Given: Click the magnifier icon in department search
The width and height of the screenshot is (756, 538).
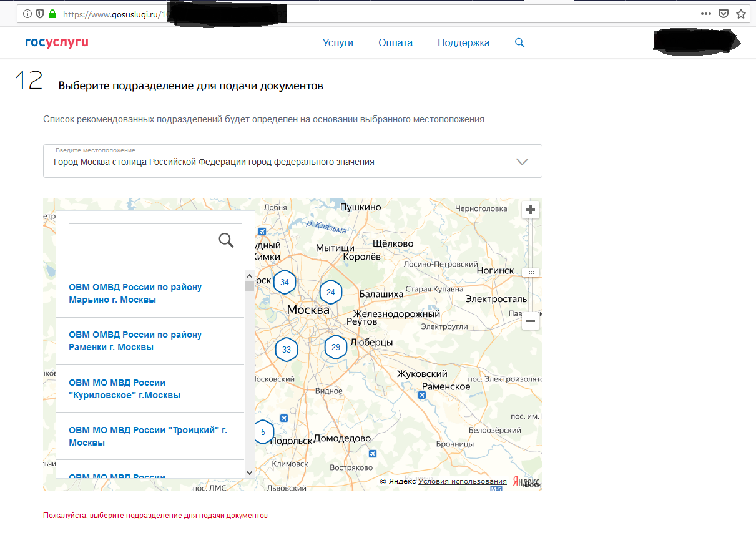Looking at the screenshot, I should tap(226, 240).
